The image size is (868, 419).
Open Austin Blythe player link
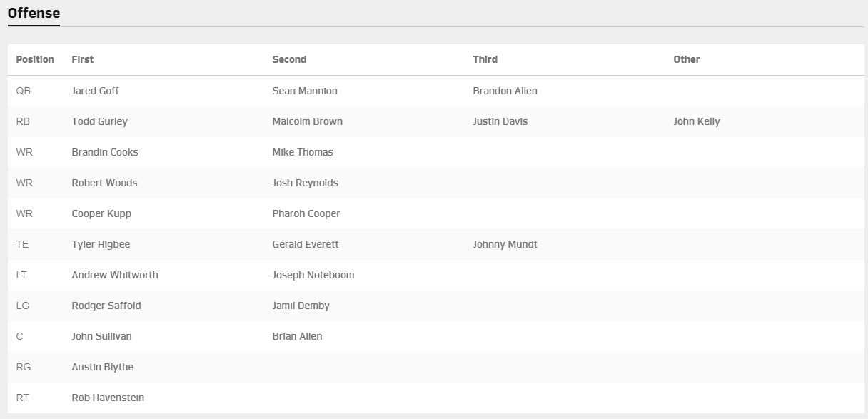pyautogui.click(x=102, y=367)
